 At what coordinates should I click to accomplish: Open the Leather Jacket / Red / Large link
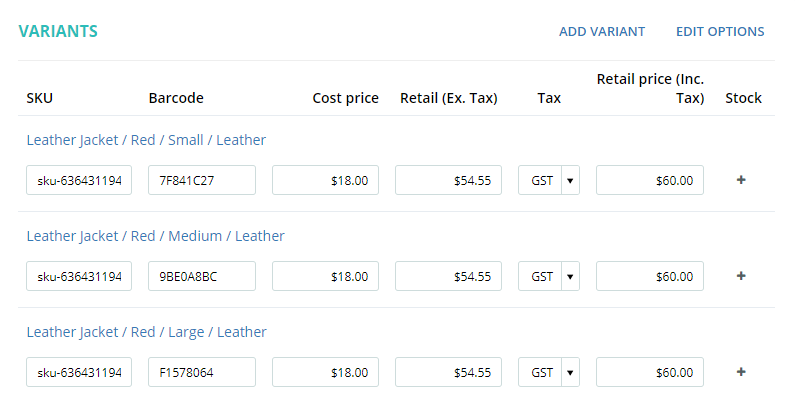tap(146, 332)
